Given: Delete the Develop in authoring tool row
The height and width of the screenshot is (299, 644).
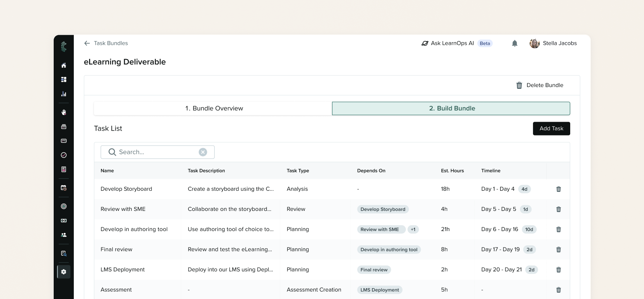Looking at the screenshot, I should click(559, 229).
